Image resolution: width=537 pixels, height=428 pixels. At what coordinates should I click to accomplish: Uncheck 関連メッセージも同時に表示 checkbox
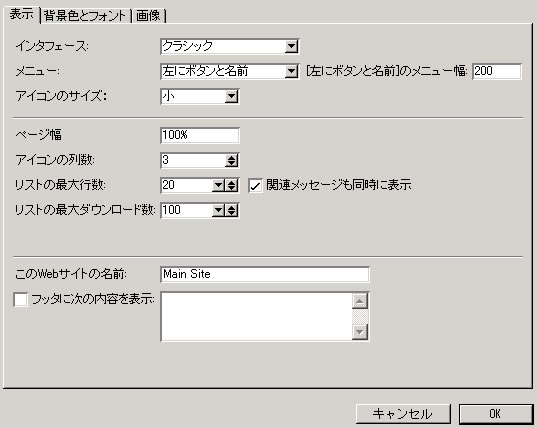click(255, 186)
